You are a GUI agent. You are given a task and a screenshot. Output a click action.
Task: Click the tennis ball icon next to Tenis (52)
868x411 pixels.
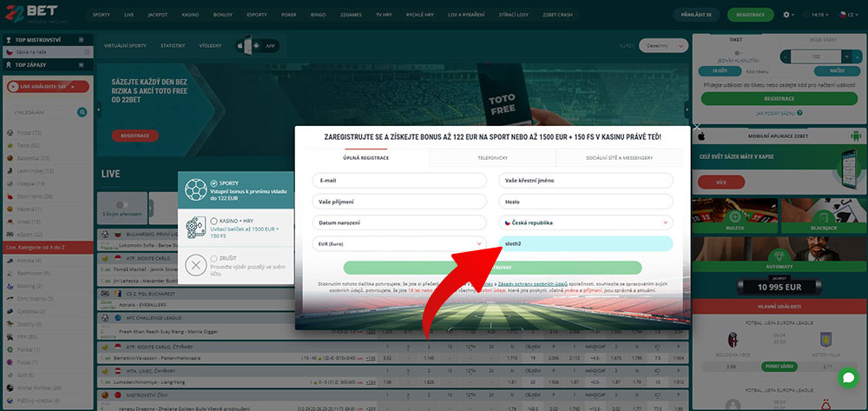pos(10,146)
